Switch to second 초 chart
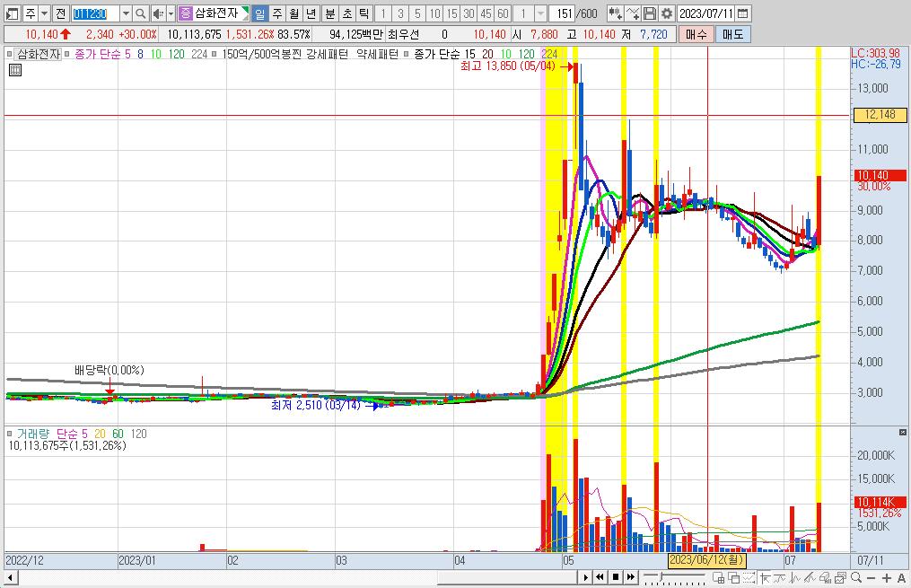 click(x=346, y=13)
